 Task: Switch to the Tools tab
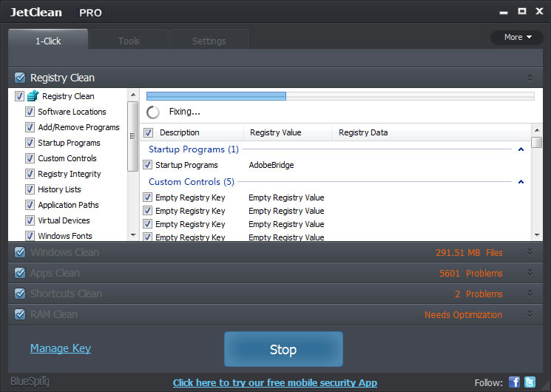click(129, 41)
